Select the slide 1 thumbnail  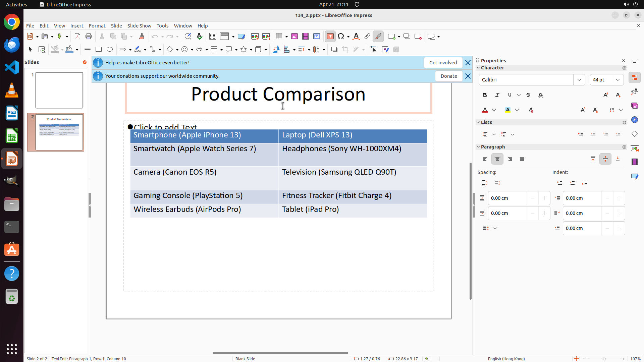coord(59,90)
